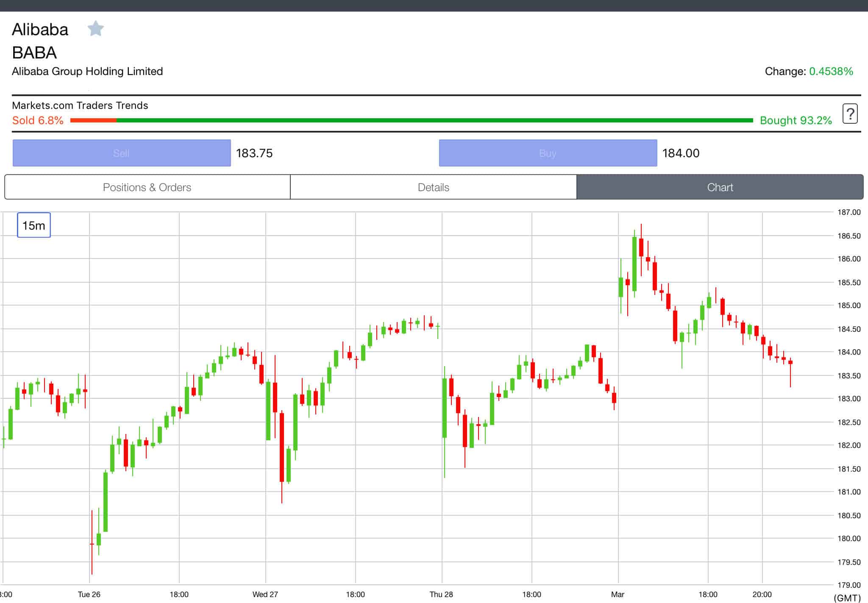Click the Bought 93.2% label
This screenshot has width=868, height=603.
(796, 120)
